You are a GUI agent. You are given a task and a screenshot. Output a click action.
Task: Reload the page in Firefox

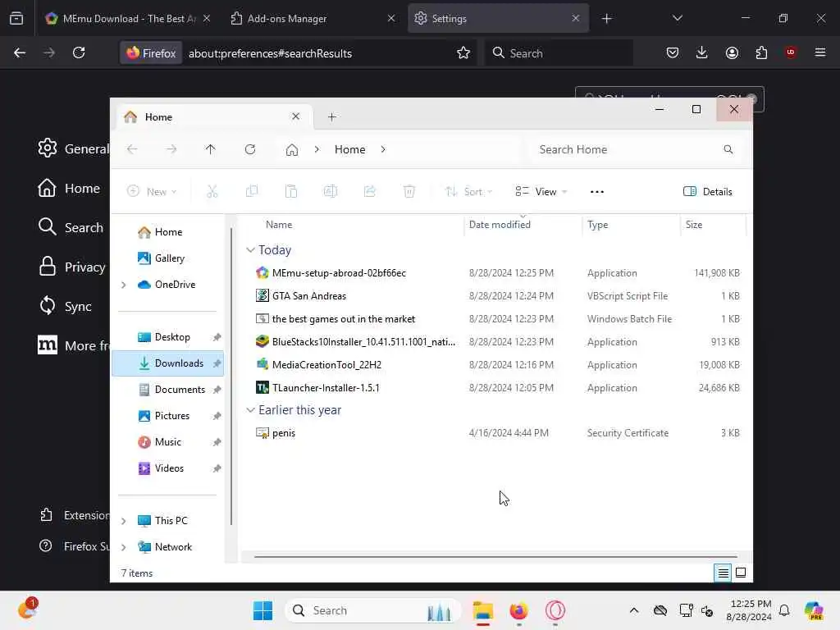point(79,52)
